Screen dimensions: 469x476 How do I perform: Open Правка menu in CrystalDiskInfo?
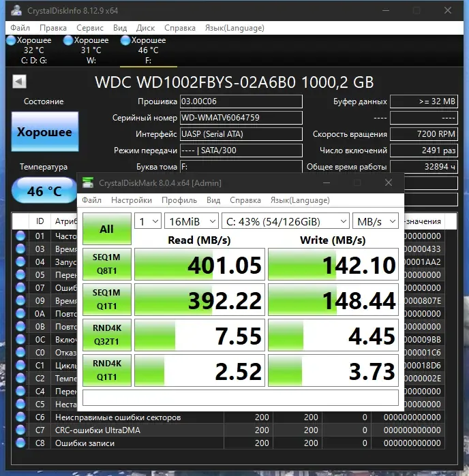click(53, 28)
